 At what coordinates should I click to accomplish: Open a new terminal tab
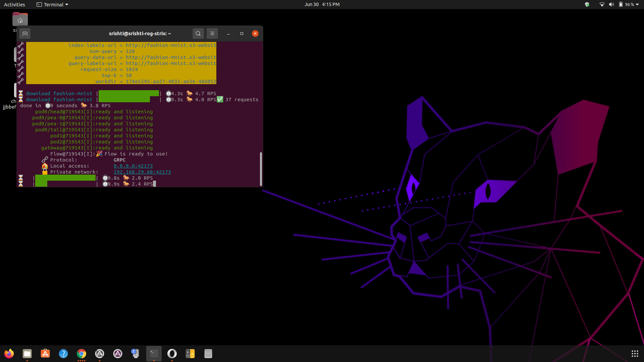coord(25,34)
